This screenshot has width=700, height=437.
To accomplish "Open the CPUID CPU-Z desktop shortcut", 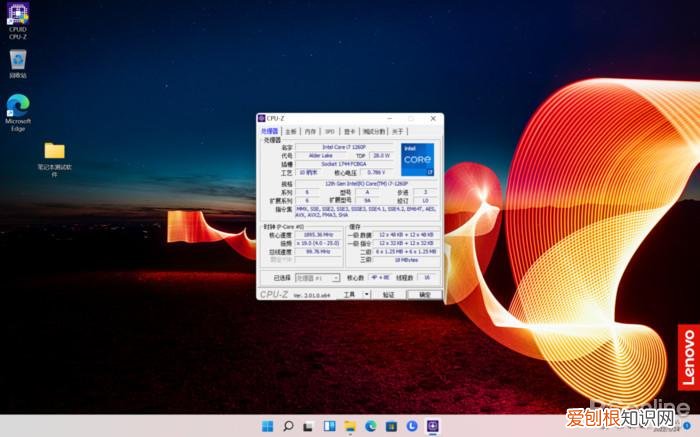I will (x=18, y=20).
